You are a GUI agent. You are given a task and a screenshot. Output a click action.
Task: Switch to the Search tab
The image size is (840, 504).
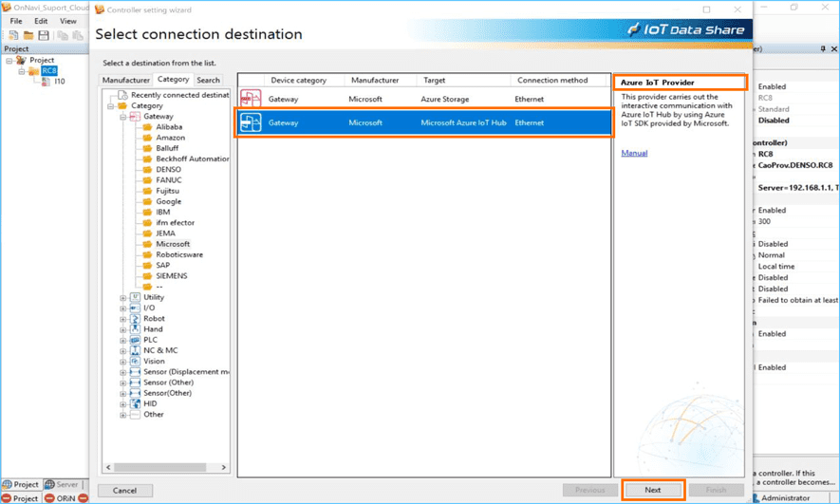209,80
